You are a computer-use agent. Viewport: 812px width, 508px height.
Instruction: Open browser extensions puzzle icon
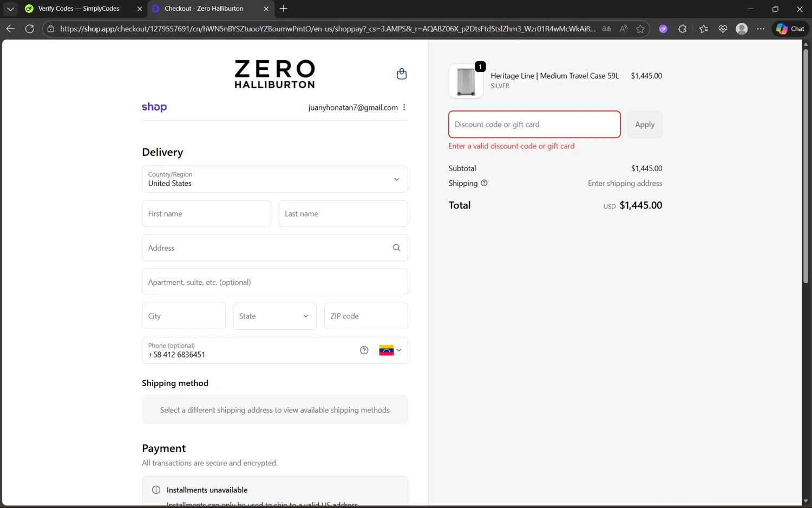tap(683, 29)
